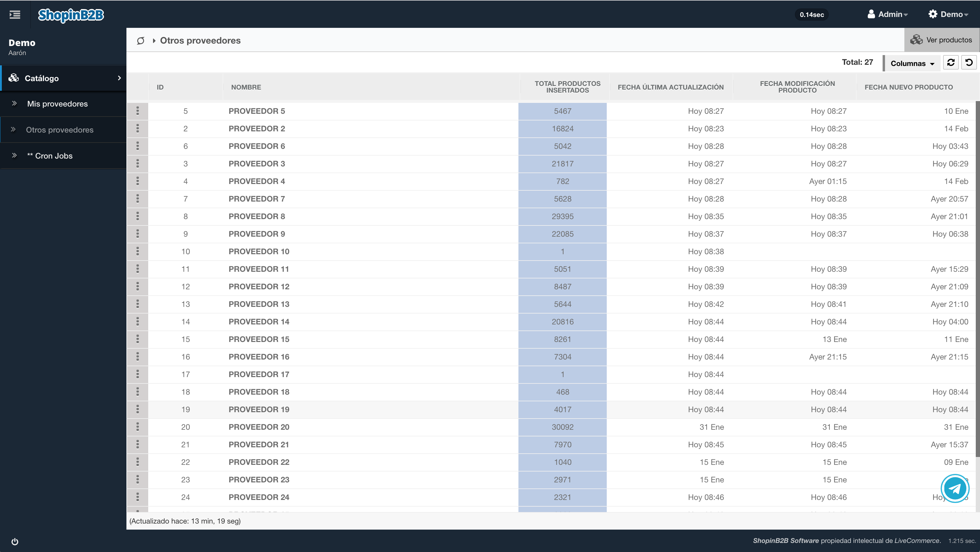
Task: Open the Demo settings dropdown
Action: 949,15
